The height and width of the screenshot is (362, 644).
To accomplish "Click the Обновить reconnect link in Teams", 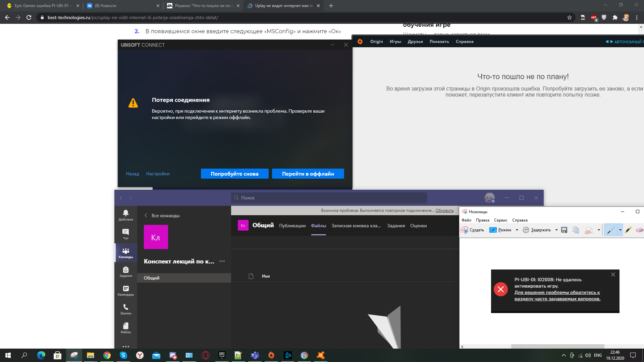I will [444, 210].
